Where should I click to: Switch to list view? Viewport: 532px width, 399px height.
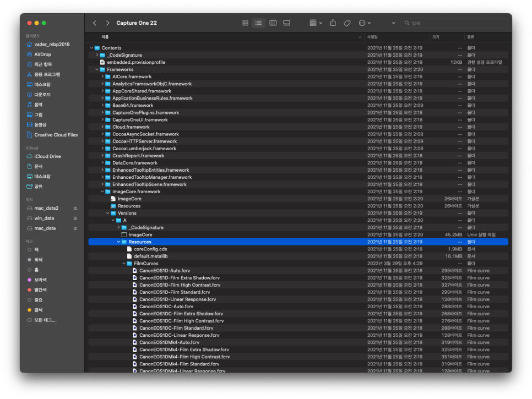coord(258,23)
